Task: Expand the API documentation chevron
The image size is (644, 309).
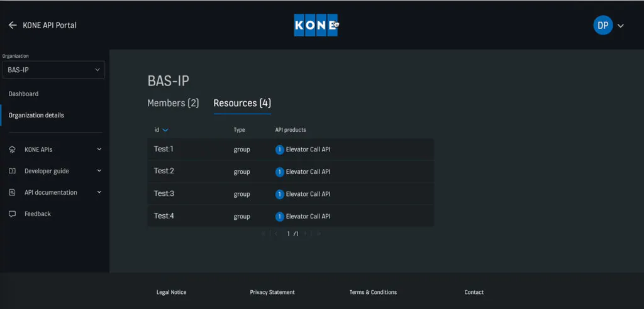Action: (x=99, y=192)
